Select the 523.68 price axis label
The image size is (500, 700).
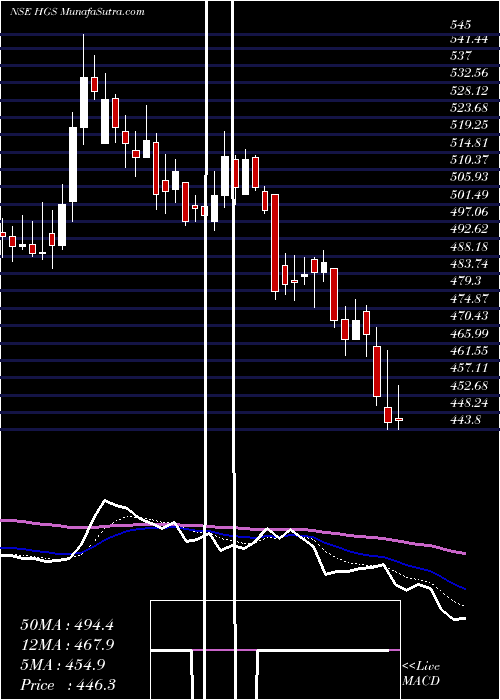click(x=469, y=108)
